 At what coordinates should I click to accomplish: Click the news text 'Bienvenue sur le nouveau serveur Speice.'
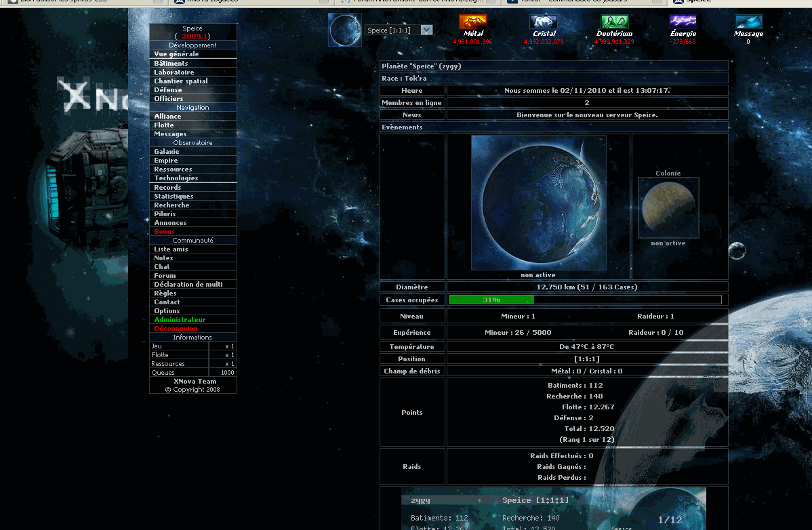[x=587, y=115]
